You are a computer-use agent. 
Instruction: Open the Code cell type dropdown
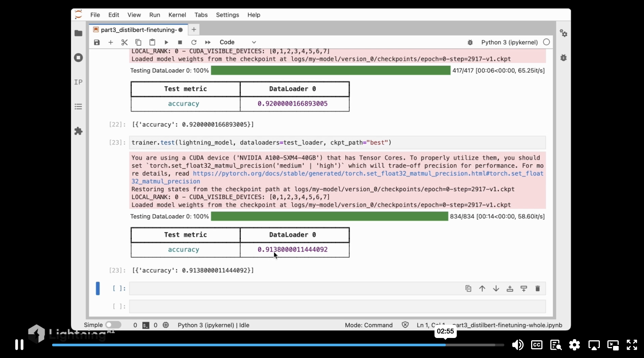pos(238,42)
